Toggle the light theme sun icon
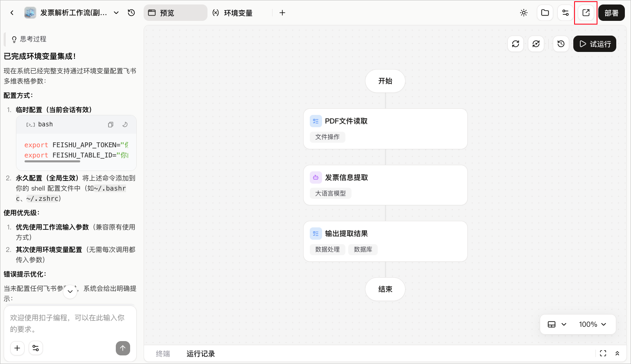This screenshot has width=631, height=364. click(524, 13)
